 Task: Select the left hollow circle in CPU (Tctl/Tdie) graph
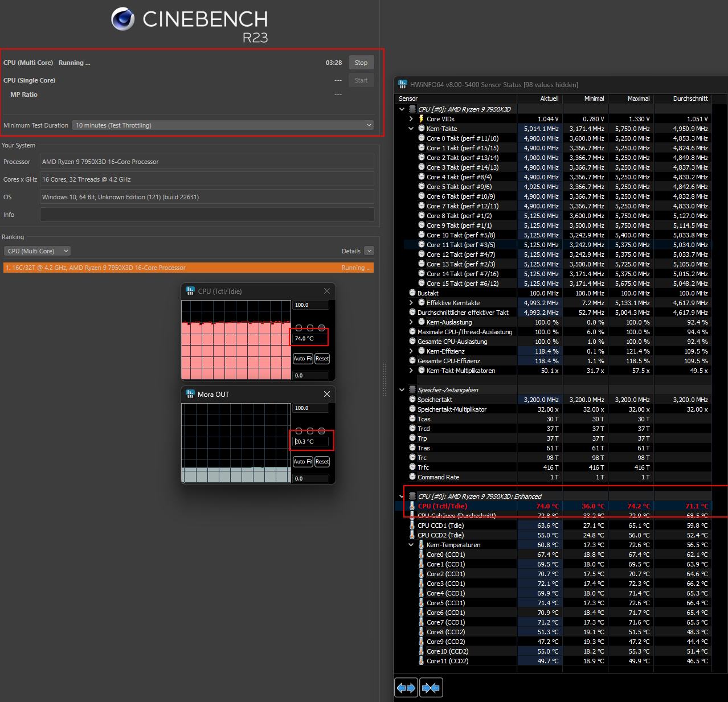click(x=299, y=328)
